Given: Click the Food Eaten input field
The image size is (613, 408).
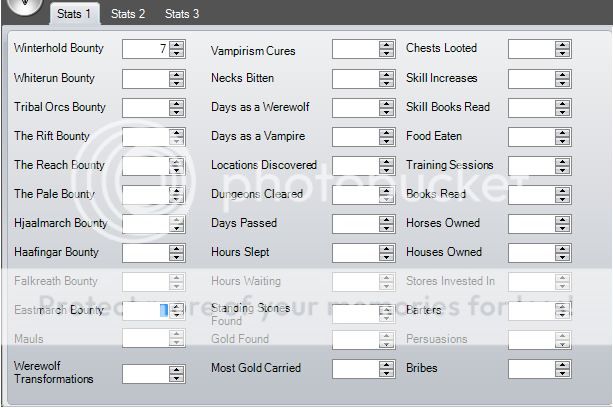Looking at the screenshot, I should point(530,136).
